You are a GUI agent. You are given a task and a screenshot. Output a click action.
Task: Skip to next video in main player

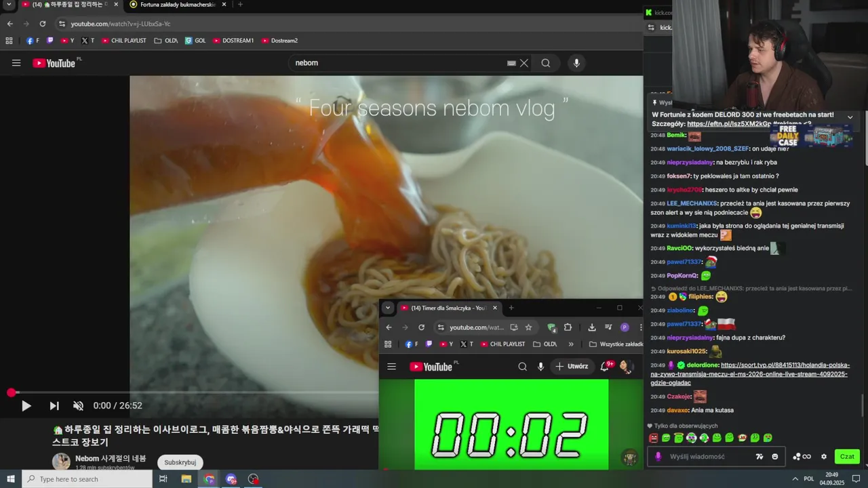tap(54, 406)
